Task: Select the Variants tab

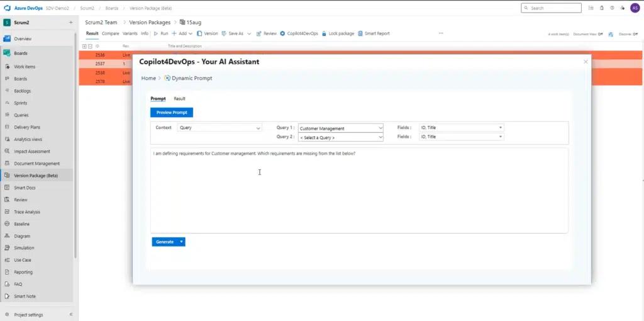Action: 130,34
